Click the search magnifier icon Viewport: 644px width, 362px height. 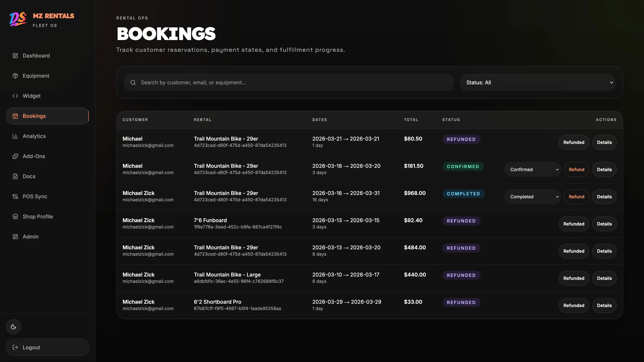(133, 82)
